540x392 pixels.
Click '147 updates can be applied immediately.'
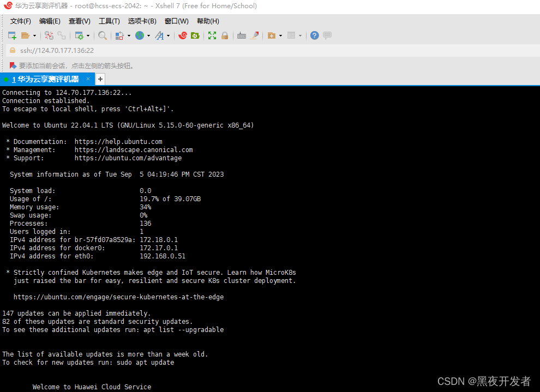point(76,313)
